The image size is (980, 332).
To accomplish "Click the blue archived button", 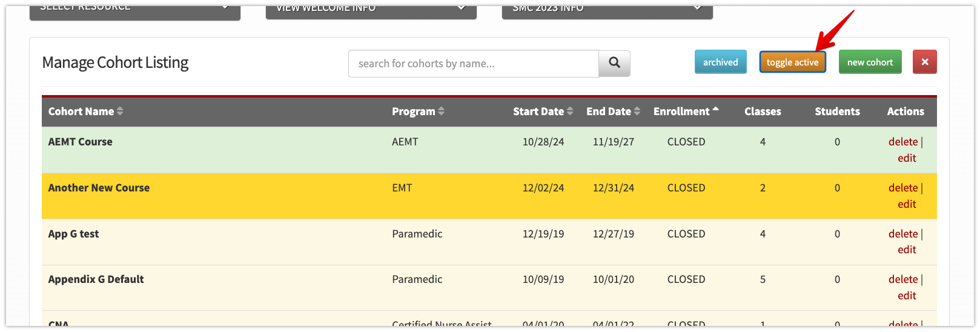I will pyautogui.click(x=721, y=62).
